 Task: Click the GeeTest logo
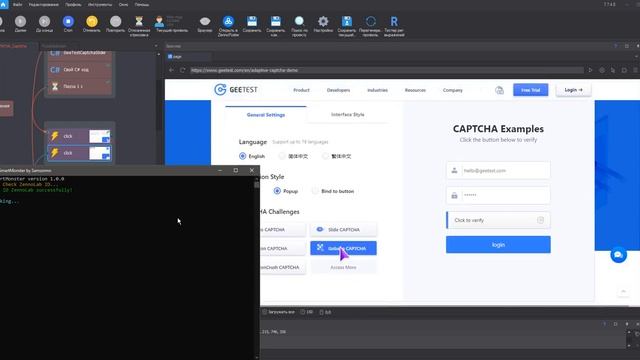click(x=236, y=90)
